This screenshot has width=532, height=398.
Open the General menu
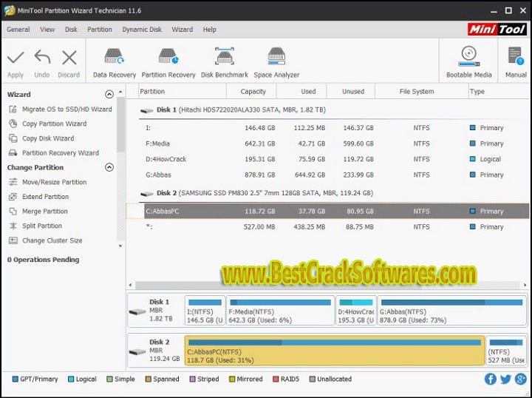click(18, 30)
